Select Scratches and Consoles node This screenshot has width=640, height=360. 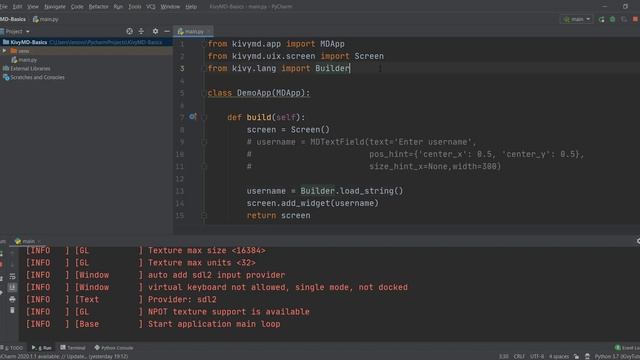[33, 77]
